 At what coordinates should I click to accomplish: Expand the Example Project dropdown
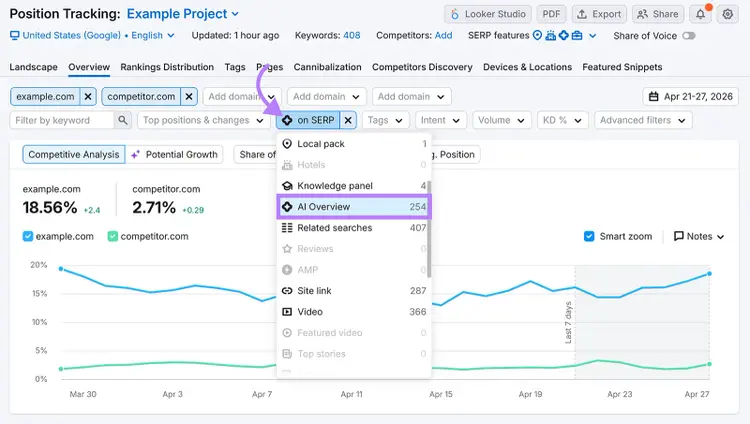pos(182,14)
